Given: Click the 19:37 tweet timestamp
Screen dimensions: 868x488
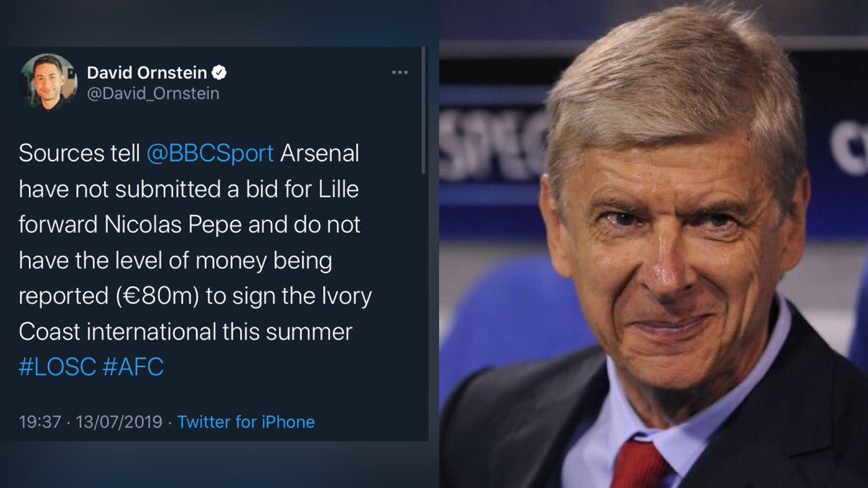Looking at the screenshot, I should click(x=40, y=421).
